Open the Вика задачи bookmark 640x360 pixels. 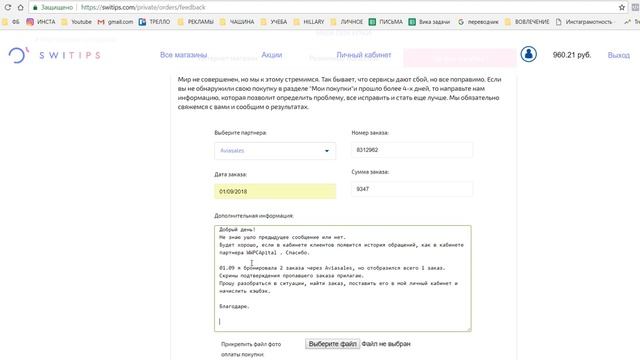pos(429,22)
